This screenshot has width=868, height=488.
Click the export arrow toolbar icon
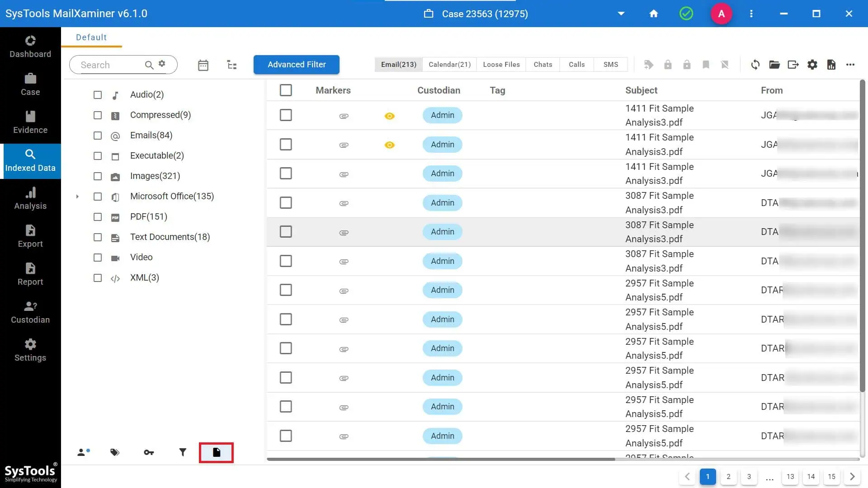tap(793, 65)
